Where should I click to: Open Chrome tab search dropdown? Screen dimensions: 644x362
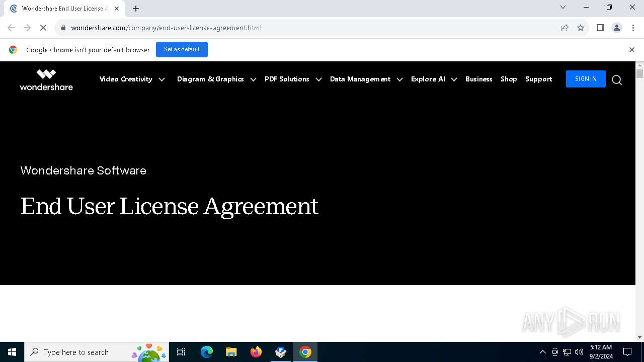(x=563, y=7)
